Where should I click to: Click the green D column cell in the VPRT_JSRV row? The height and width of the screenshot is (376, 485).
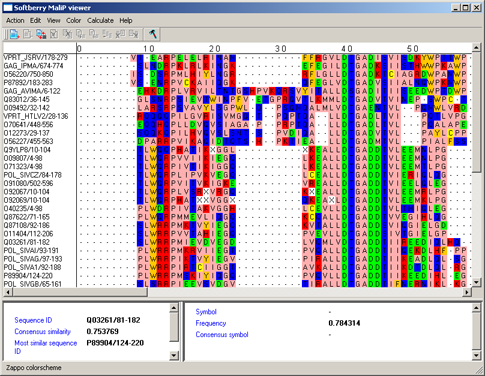click(344, 57)
